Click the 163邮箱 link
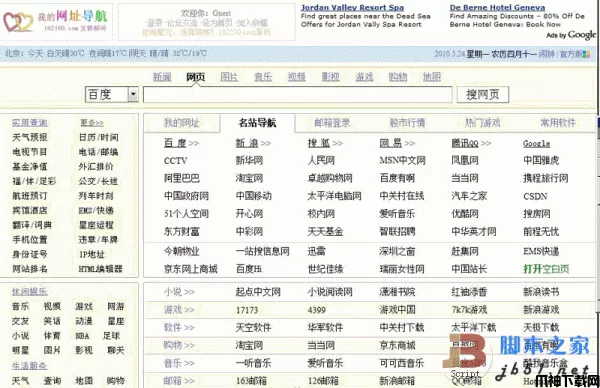600x388 pixels. pos(251,381)
